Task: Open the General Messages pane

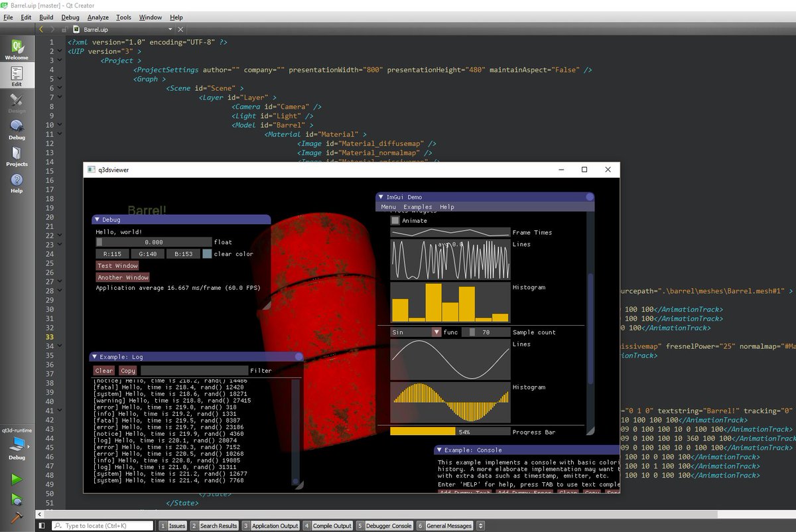Action: click(445, 525)
